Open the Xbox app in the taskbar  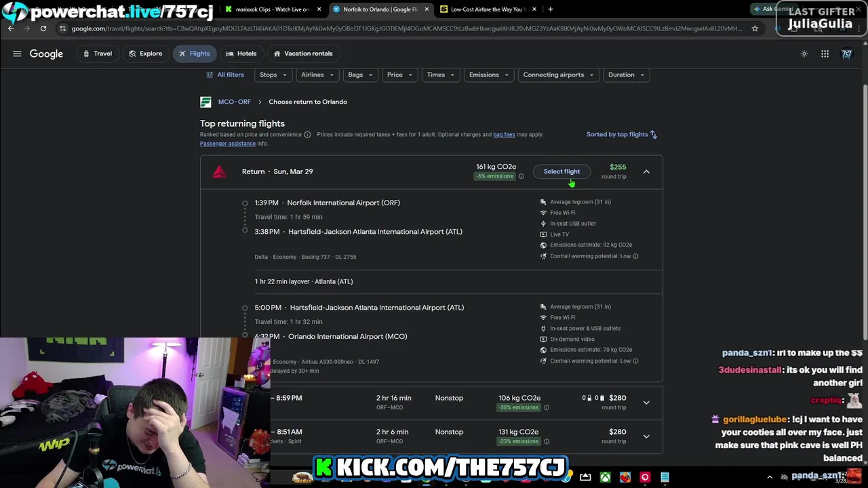coord(605,477)
